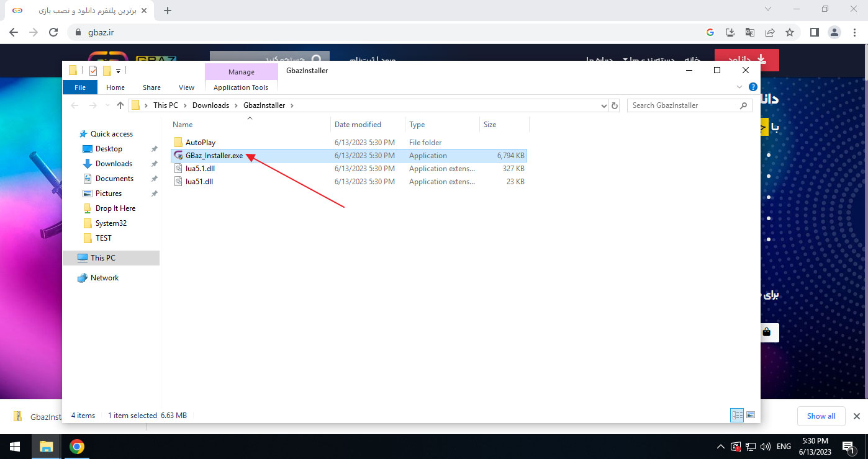Screen dimensions: 868x459
Task: Sort files by the Size column
Action: [x=490, y=125]
